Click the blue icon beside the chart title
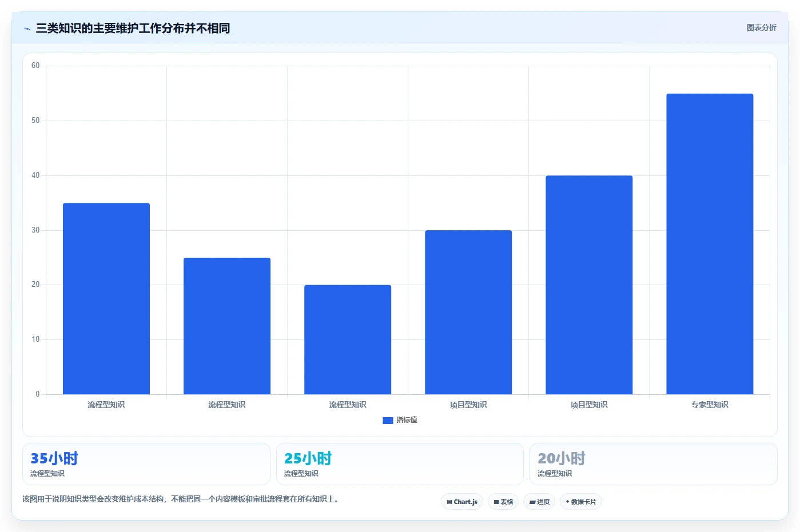The width and height of the screenshot is (800, 532). (27, 29)
